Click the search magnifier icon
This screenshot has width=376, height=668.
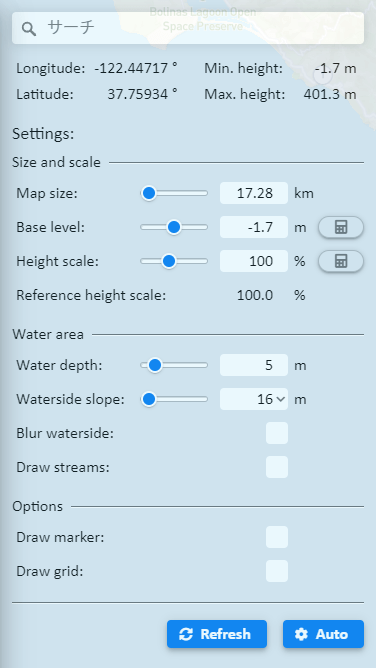pyautogui.click(x=29, y=29)
